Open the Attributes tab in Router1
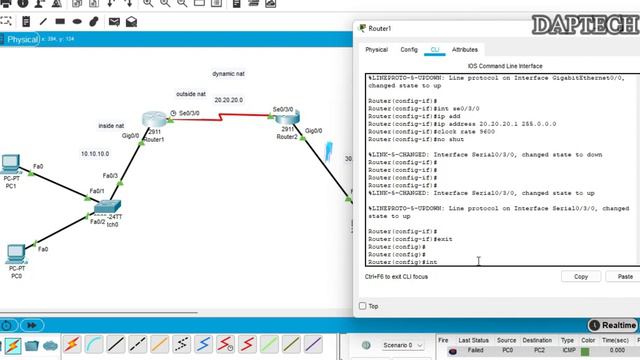 click(x=464, y=49)
